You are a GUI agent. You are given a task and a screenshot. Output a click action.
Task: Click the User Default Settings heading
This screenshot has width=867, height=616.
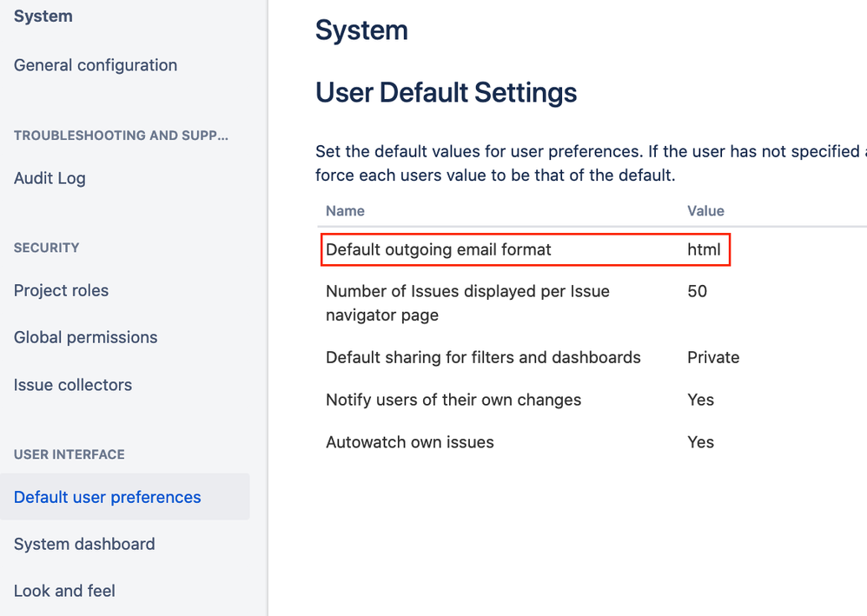(x=446, y=92)
